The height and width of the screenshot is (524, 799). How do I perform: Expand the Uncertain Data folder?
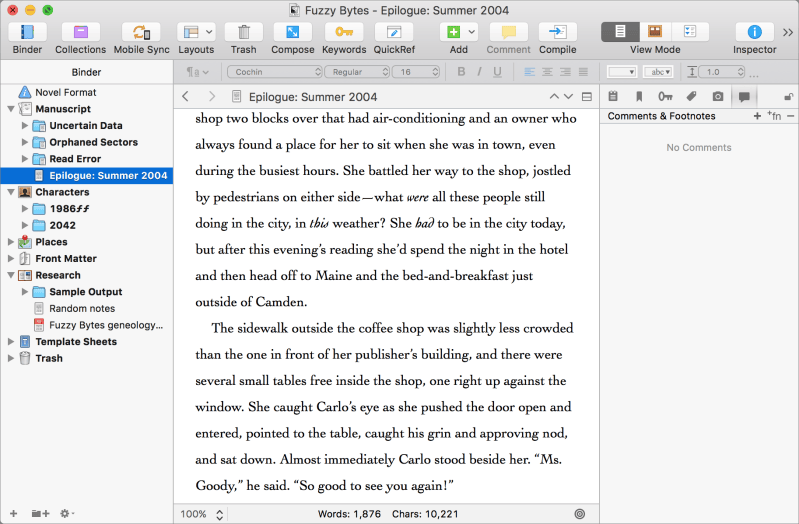pos(24,125)
